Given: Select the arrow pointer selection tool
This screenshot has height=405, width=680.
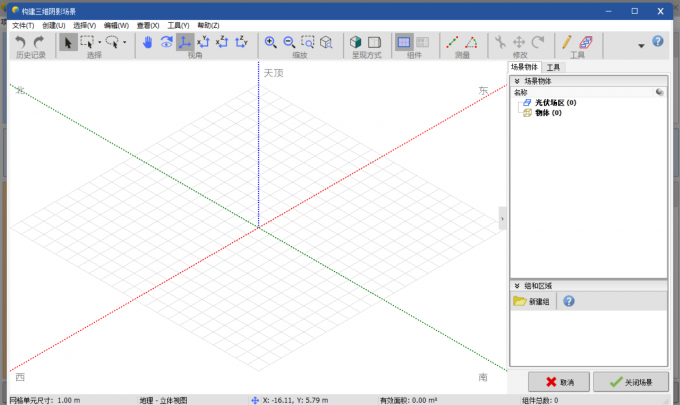Looking at the screenshot, I should point(68,42).
